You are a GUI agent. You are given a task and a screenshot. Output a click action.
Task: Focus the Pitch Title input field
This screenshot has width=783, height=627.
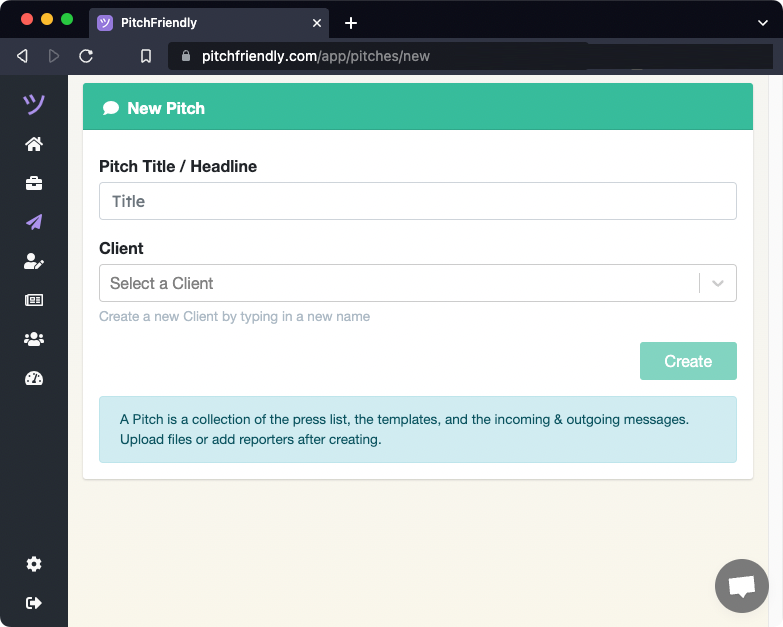(417, 201)
